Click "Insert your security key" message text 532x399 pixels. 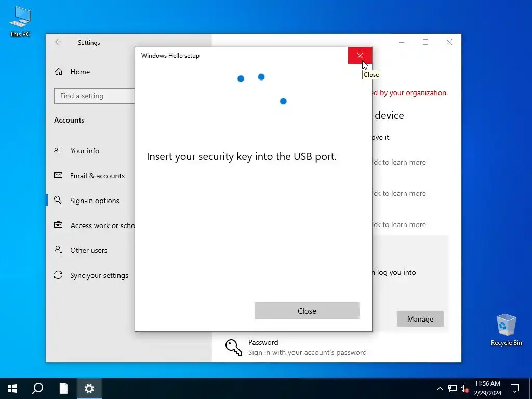coord(242,156)
